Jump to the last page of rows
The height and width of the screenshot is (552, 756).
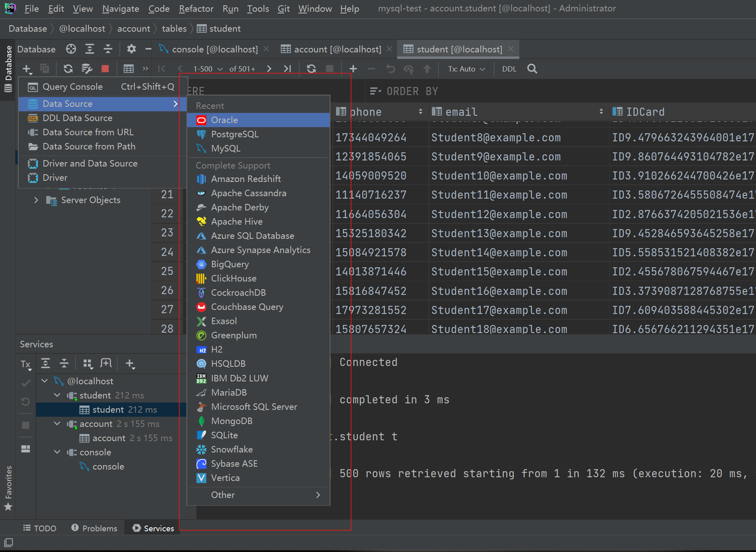coord(288,69)
